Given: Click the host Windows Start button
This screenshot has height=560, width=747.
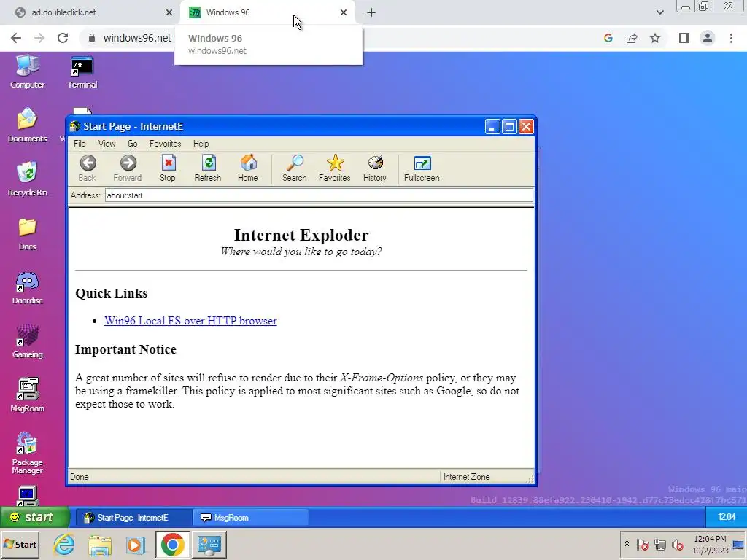Looking at the screenshot, I should [x=20, y=544].
